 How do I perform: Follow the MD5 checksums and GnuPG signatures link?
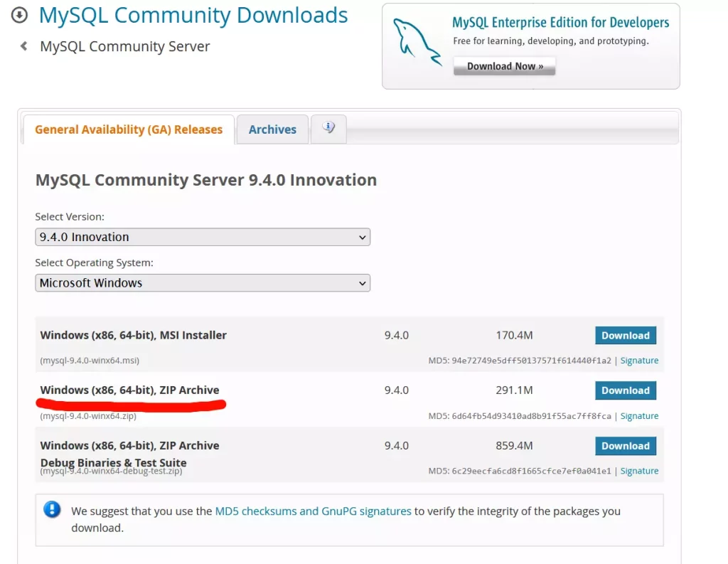313,511
